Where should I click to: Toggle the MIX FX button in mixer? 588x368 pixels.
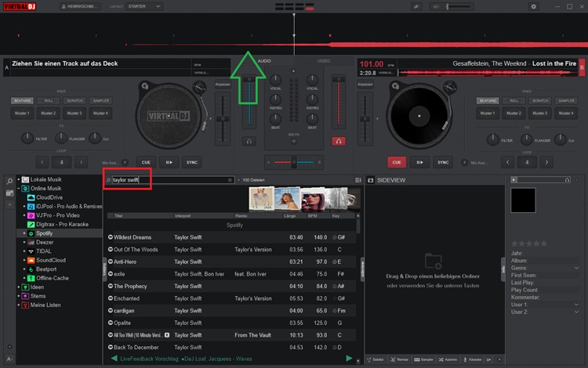click(x=294, y=141)
